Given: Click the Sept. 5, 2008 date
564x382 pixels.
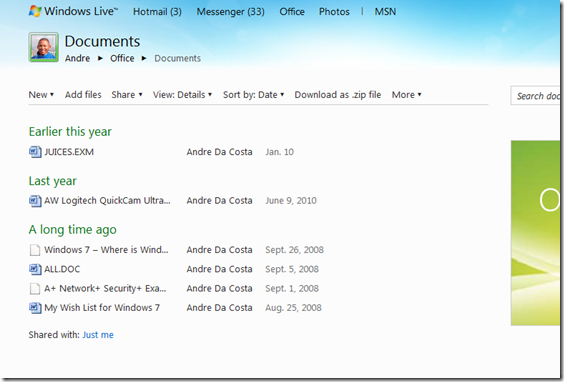Looking at the screenshot, I should (x=292, y=269).
